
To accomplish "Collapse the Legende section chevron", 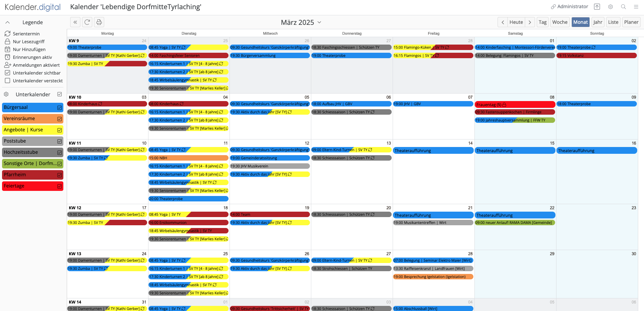I will (x=7, y=22).
